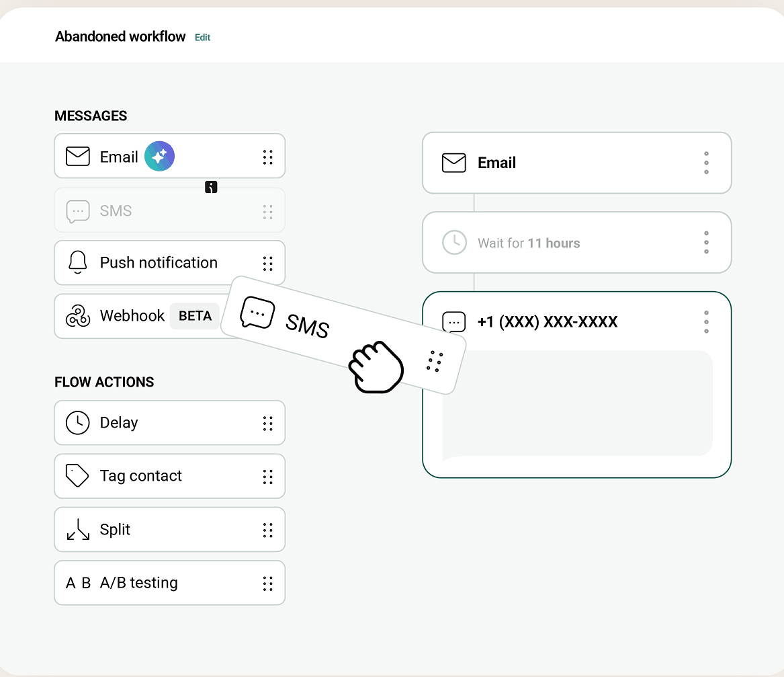Click the greyed-out SMS speech bubble icon
The image size is (784, 677).
77,211
